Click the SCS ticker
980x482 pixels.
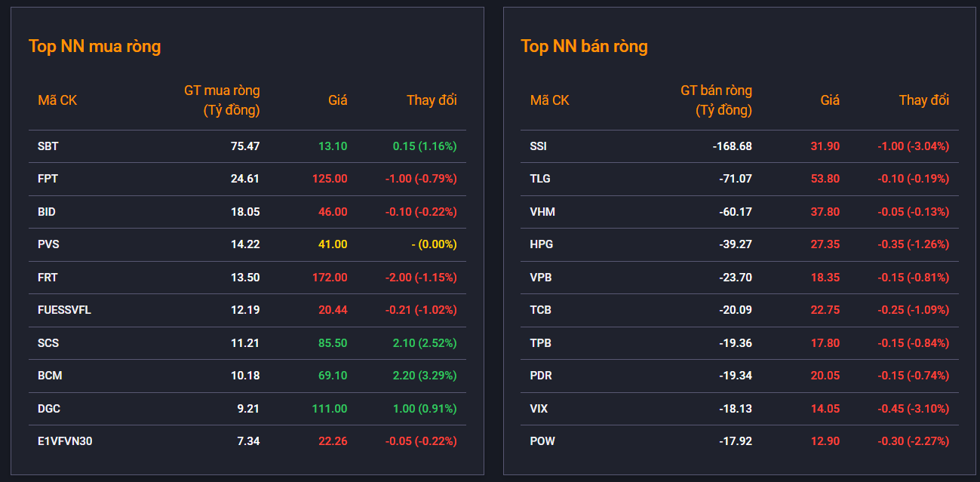[48, 343]
